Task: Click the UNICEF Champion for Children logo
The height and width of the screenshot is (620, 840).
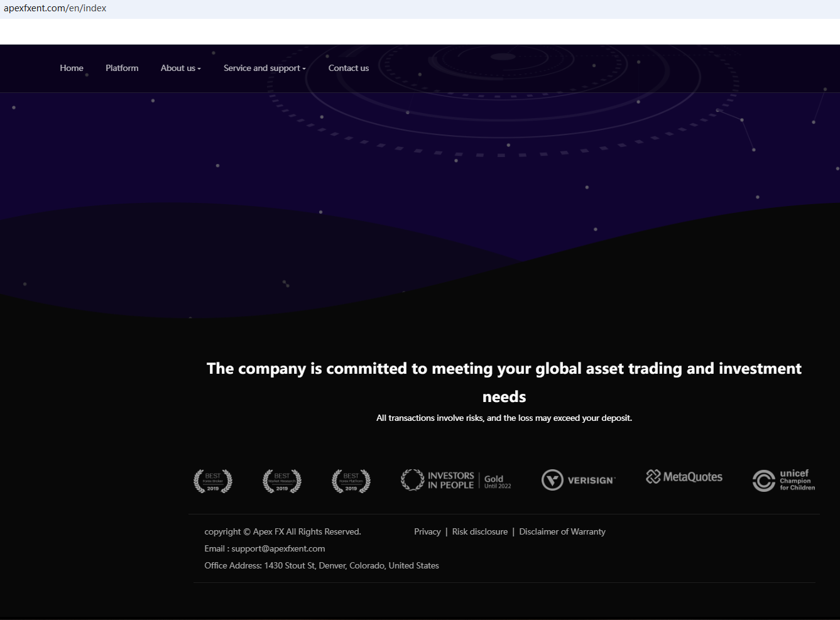Action: pos(783,480)
